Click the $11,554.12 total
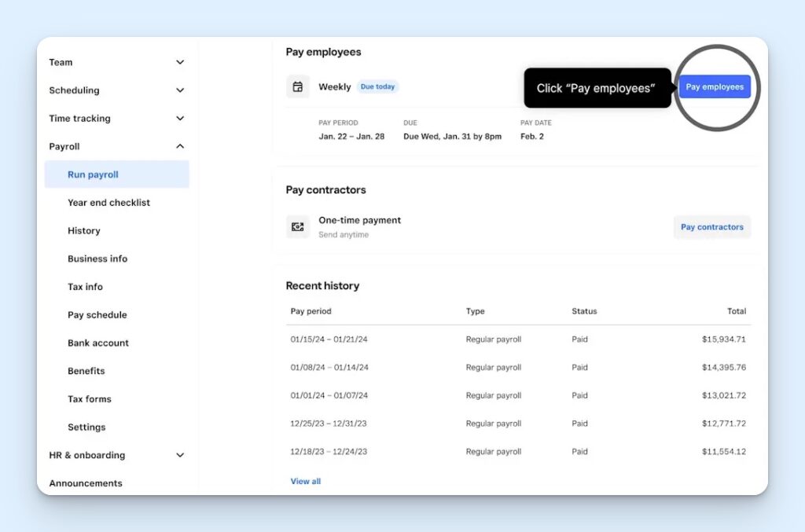805x532 pixels. [x=723, y=452]
